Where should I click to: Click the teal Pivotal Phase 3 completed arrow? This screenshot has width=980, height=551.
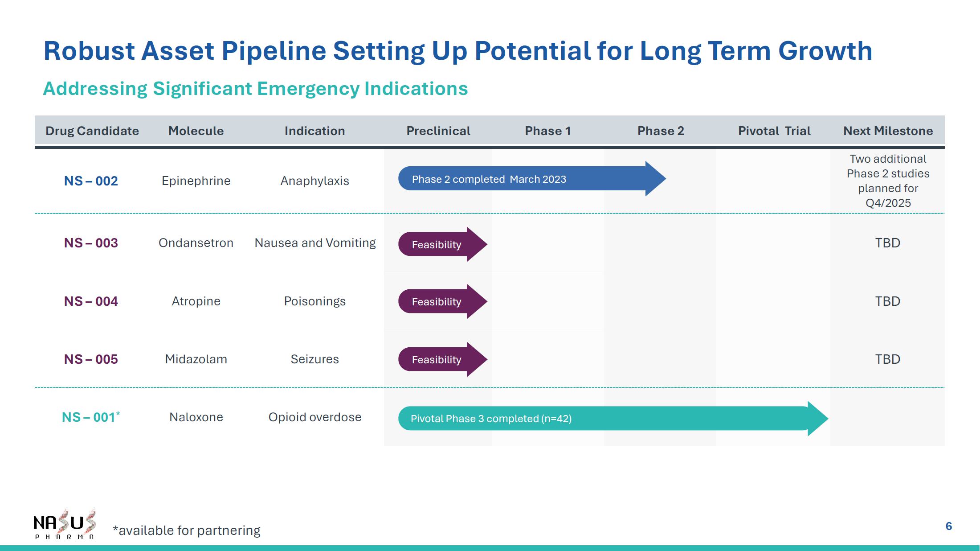pos(613,419)
